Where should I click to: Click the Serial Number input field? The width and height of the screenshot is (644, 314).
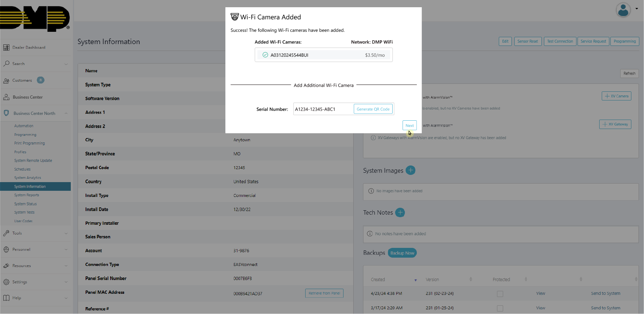click(x=323, y=109)
